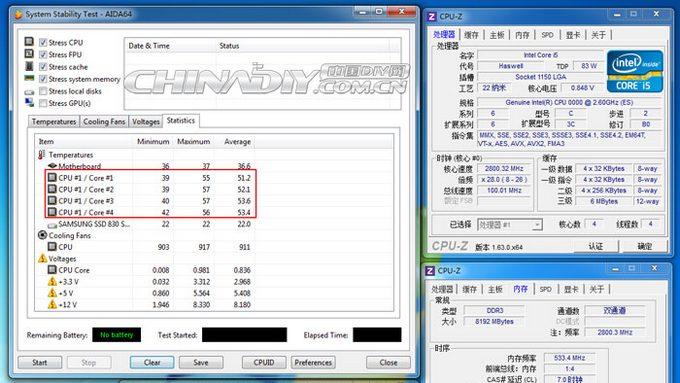Click the Preferences button
This screenshot has height=383, width=680.
pos(313,362)
